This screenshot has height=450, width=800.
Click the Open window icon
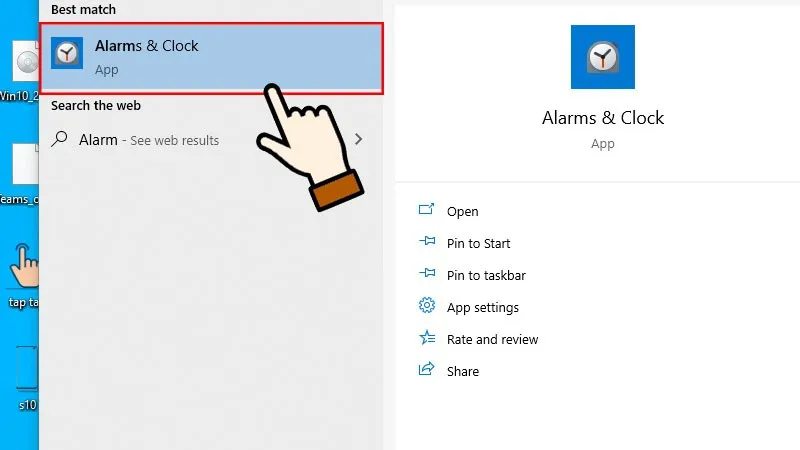[x=427, y=209]
